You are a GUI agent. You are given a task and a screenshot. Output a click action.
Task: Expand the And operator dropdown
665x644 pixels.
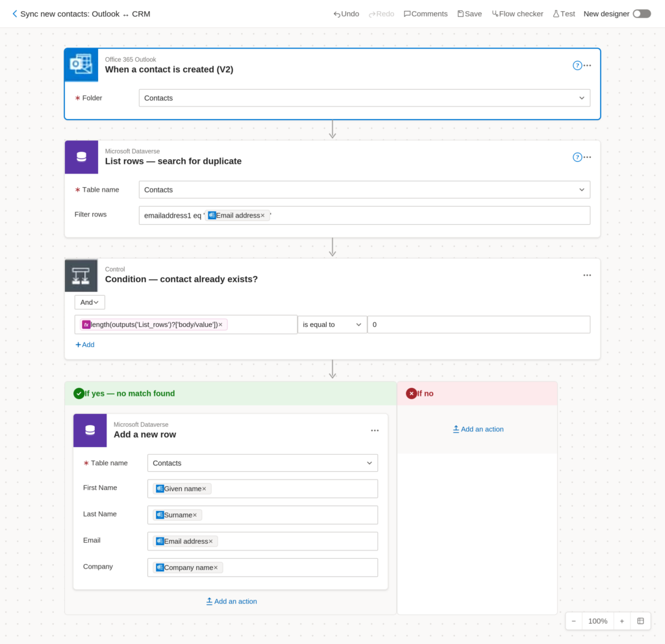90,302
